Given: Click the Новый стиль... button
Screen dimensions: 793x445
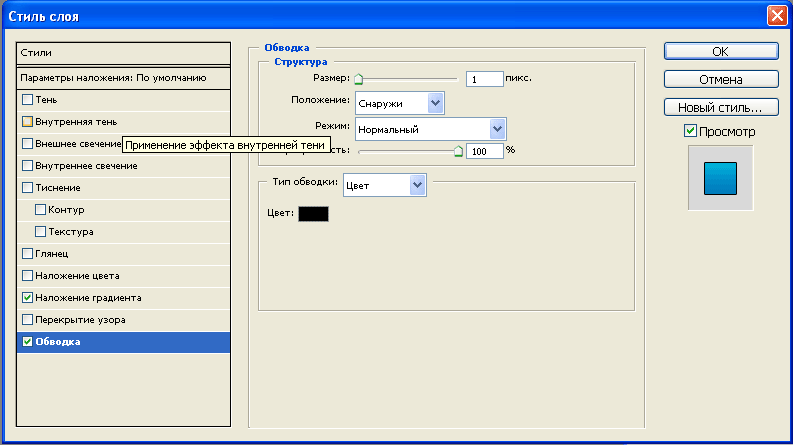Looking at the screenshot, I should 720,107.
